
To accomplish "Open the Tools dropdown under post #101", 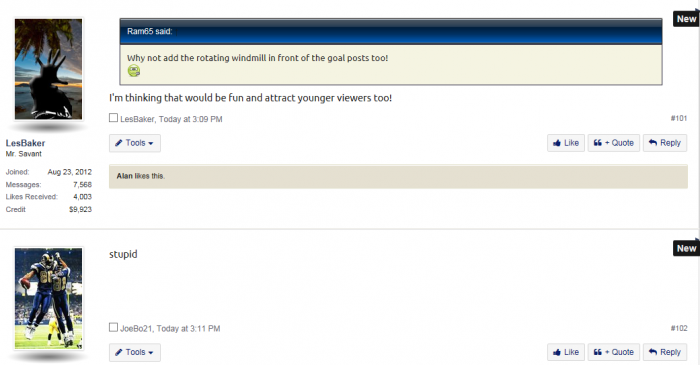I will click(x=135, y=143).
